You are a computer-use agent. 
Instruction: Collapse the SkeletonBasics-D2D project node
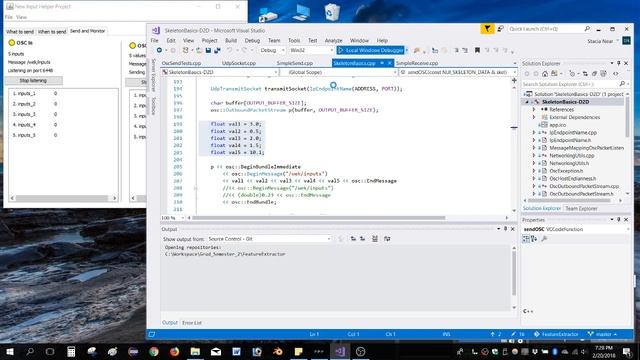pyautogui.click(x=527, y=102)
